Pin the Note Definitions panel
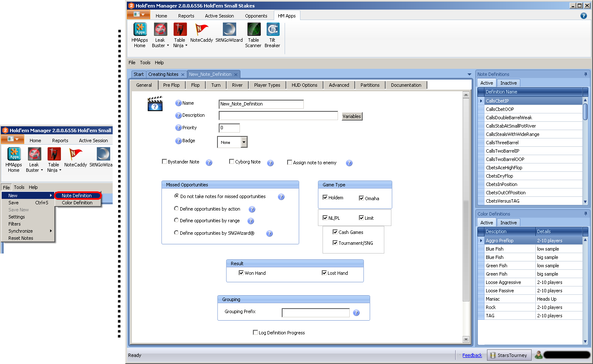593x364 pixels. pos(585,74)
